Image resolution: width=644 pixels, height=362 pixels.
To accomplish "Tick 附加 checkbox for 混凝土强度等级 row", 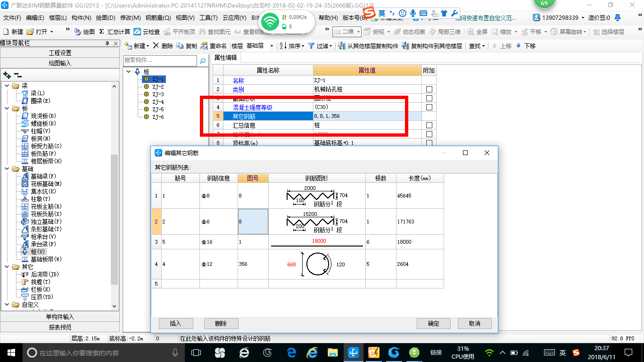I will pos(429,107).
